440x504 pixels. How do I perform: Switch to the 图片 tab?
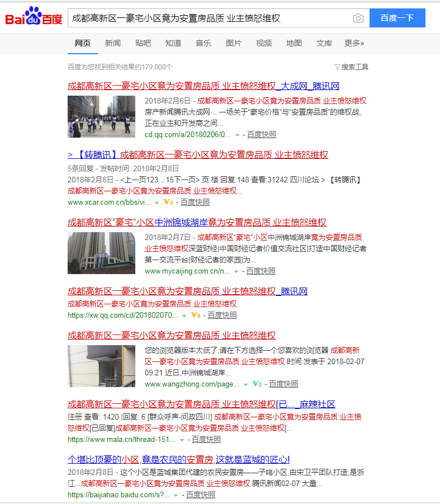point(234,43)
